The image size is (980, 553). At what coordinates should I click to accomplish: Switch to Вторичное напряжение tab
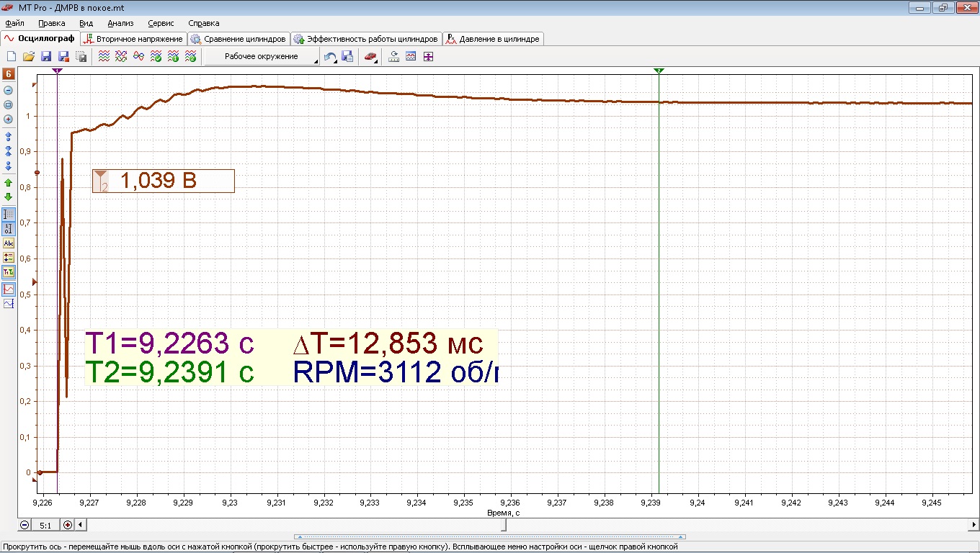coord(133,39)
